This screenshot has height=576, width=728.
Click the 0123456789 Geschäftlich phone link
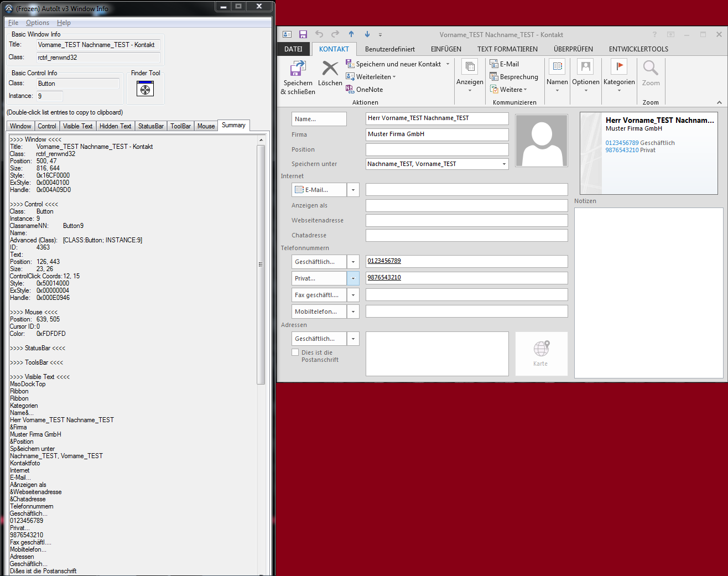[x=622, y=143]
